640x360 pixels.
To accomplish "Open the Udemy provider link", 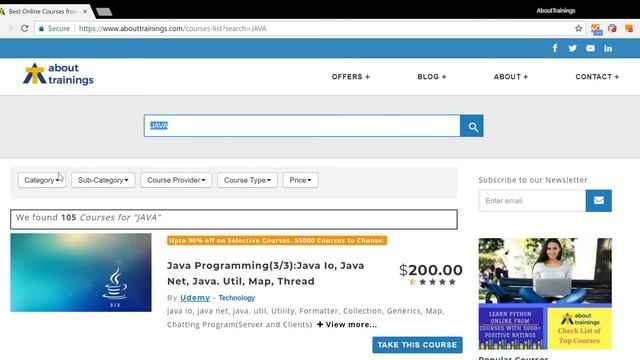I will (x=195, y=298).
